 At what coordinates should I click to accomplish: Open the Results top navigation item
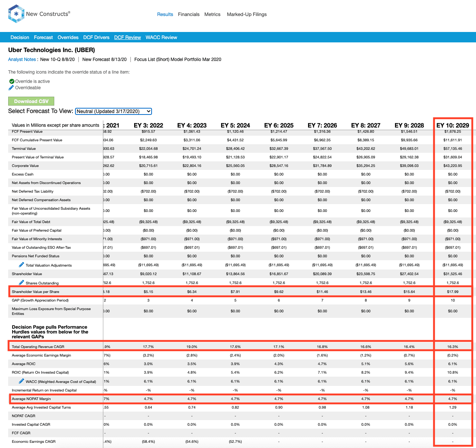tap(165, 14)
